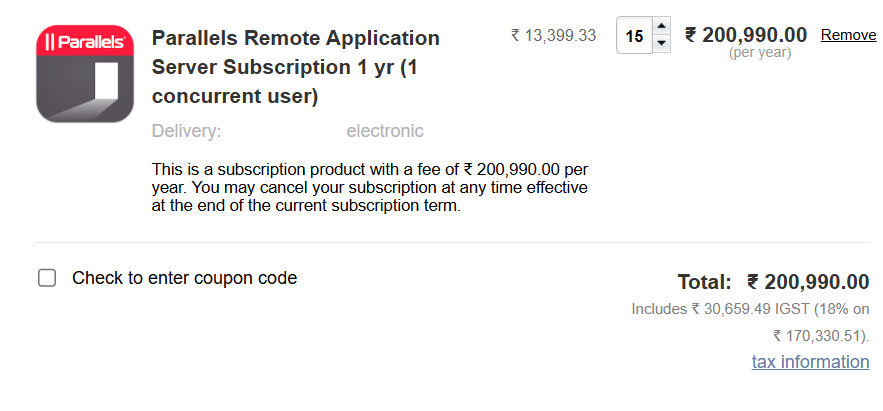Open the tax information link
Image resolution: width=883 pixels, height=411 pixels.
coord(810,361)
